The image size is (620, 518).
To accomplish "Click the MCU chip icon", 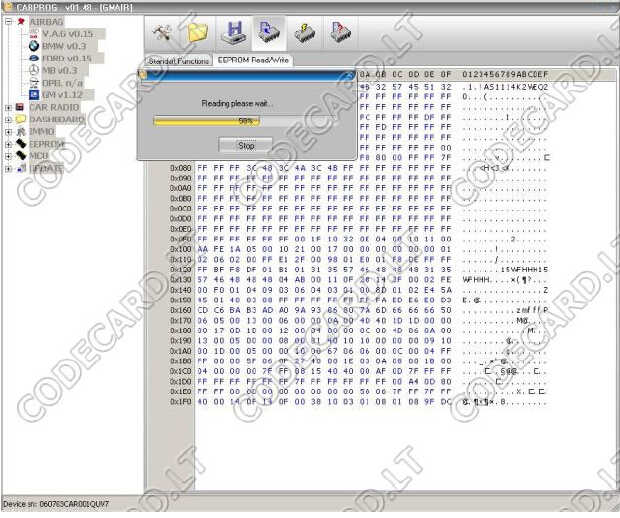I will coord(21,156).
